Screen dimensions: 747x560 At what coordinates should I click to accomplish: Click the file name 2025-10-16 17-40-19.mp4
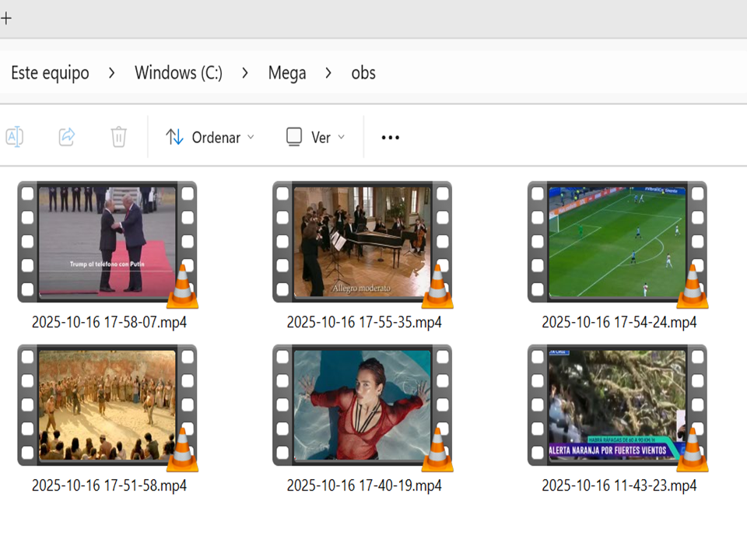pos(363,485)
